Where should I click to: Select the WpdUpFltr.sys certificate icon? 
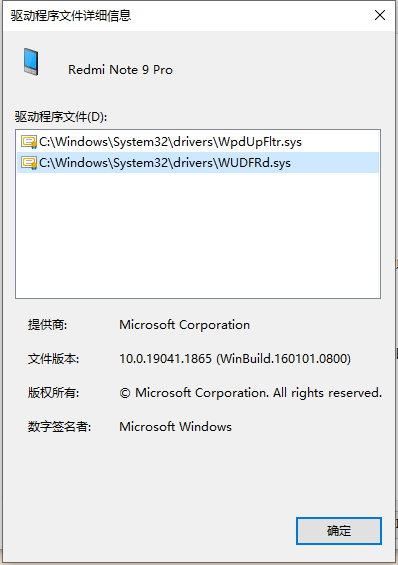[x=29, y=142]
